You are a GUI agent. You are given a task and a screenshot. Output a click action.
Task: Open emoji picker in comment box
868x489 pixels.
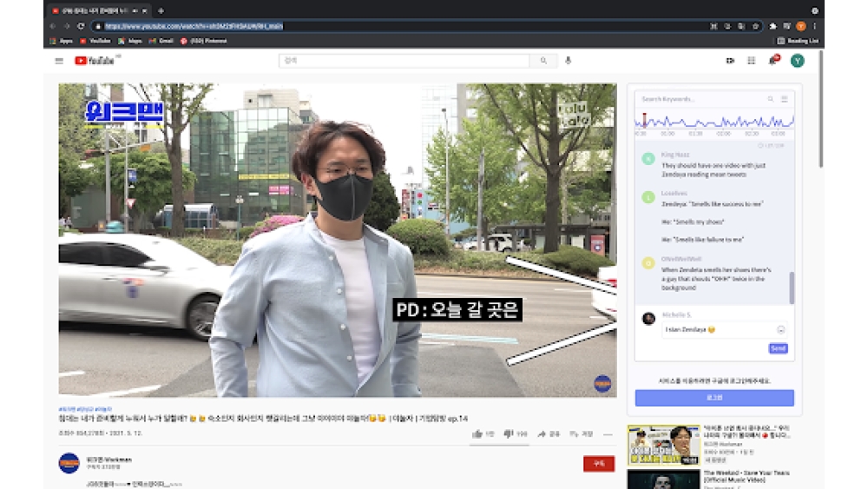[780, 329]
